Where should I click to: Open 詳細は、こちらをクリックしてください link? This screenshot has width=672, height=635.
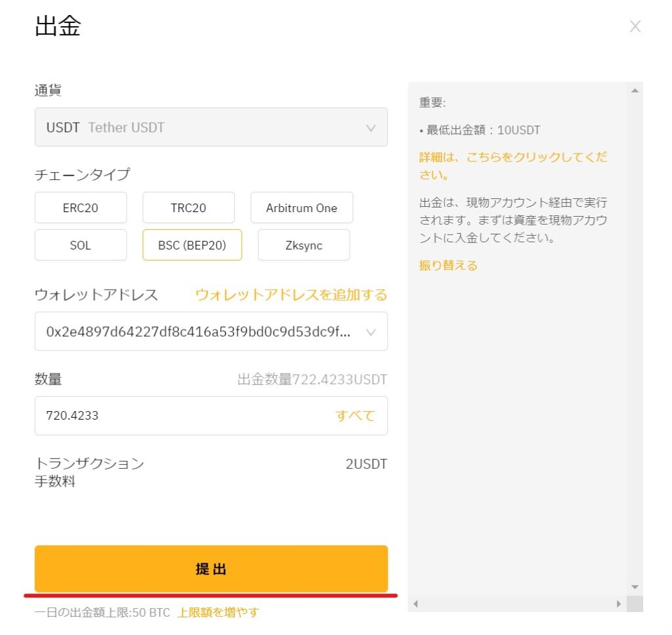tap(513, 165)
